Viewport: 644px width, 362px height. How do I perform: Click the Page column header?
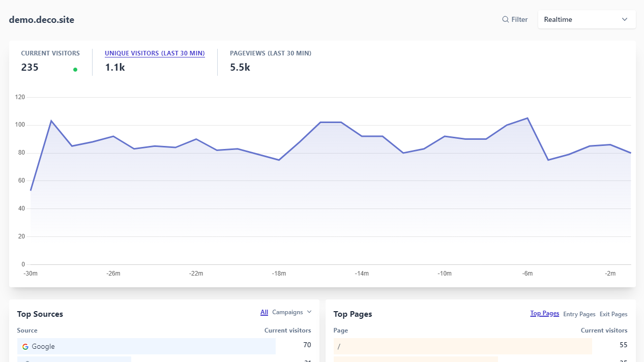[x=341, y=330]
